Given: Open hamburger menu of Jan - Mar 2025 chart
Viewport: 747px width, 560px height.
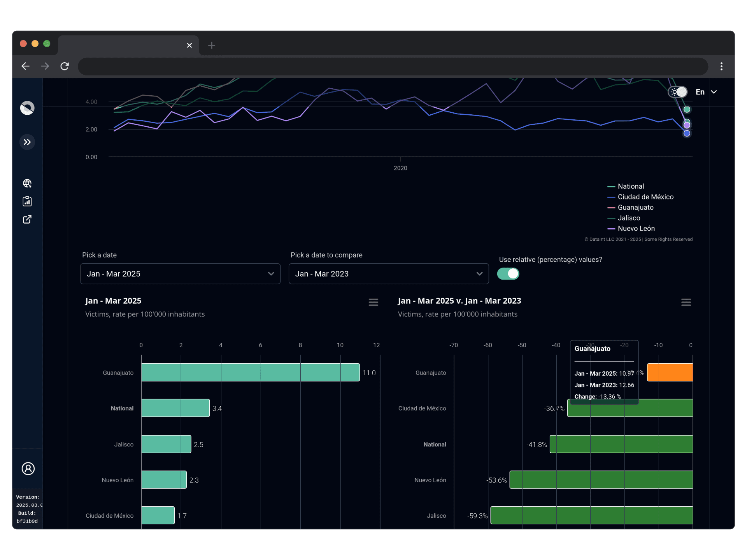Looking at the screenshot, I should (x=373, y=302).
